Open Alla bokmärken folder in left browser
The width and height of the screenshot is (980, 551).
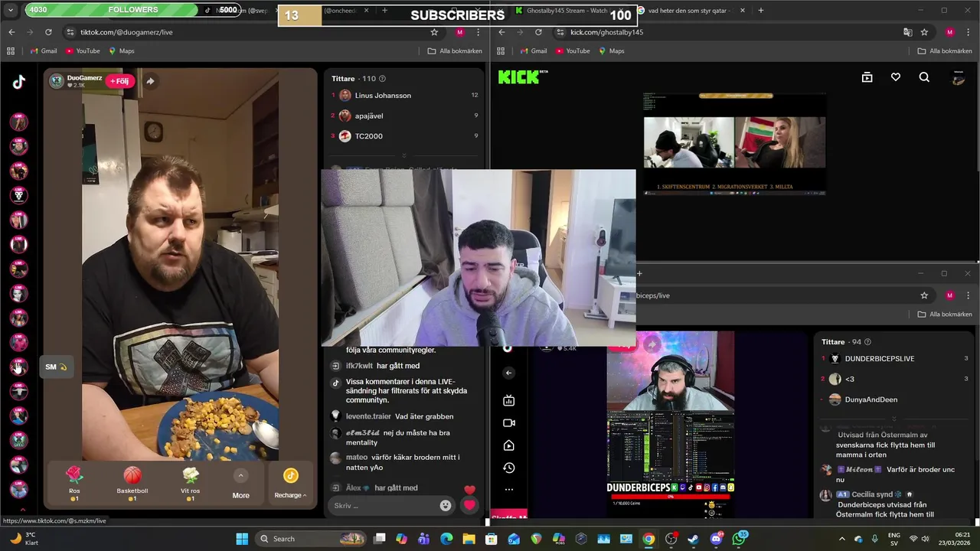[455, 51]
